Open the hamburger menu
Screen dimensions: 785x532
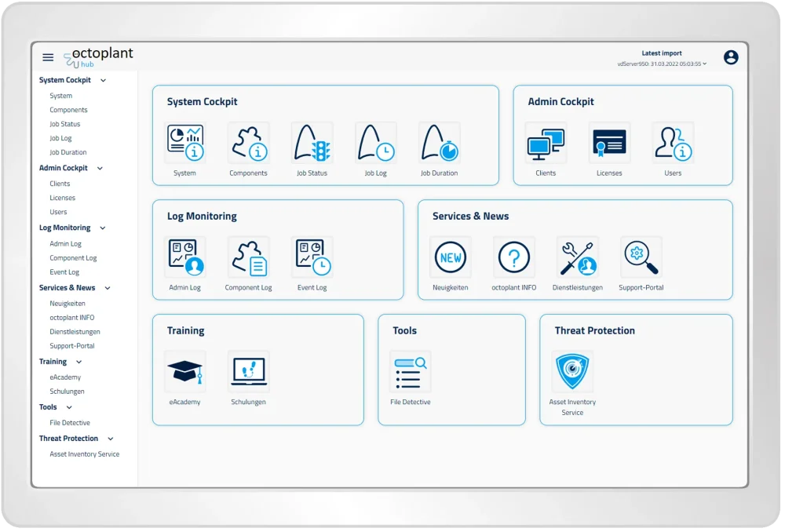point(48,57)
